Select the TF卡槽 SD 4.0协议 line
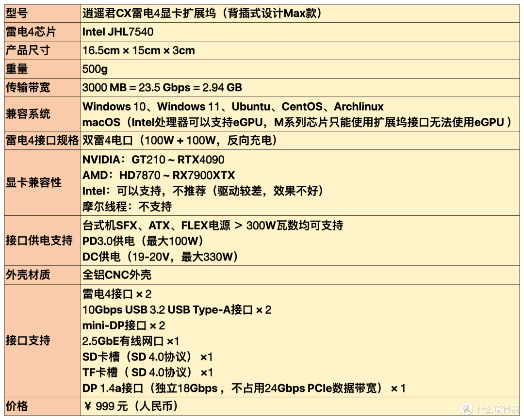This screenshot has height=420, width=524. pos(147,372)
